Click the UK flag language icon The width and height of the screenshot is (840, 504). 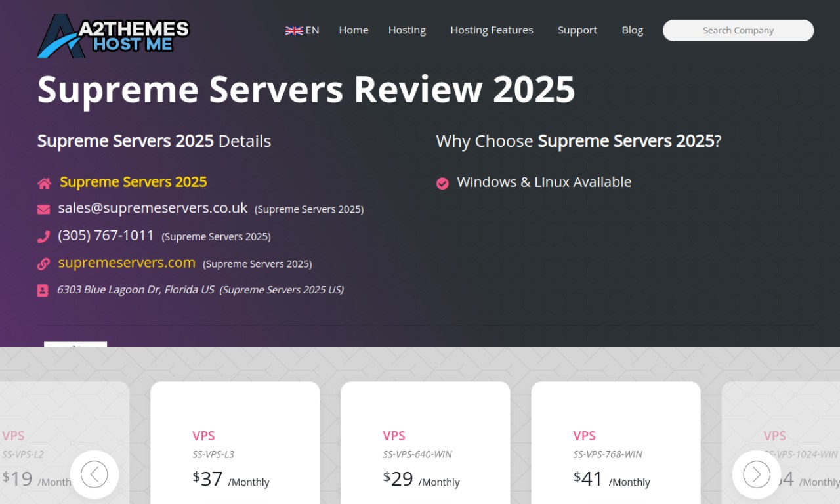294,30
